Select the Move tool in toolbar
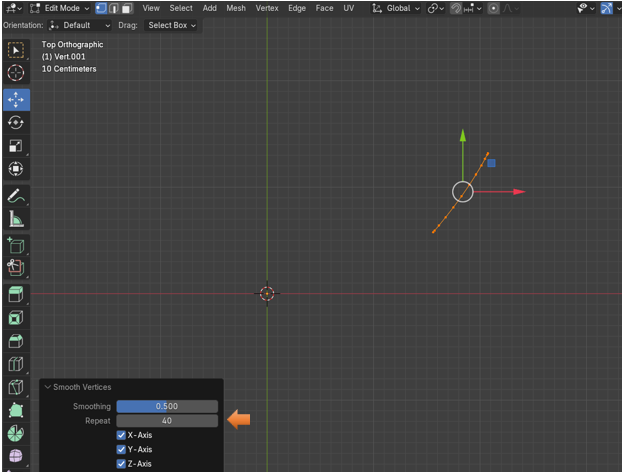Screen dimensions: 622x472 [x=16, y=99]
